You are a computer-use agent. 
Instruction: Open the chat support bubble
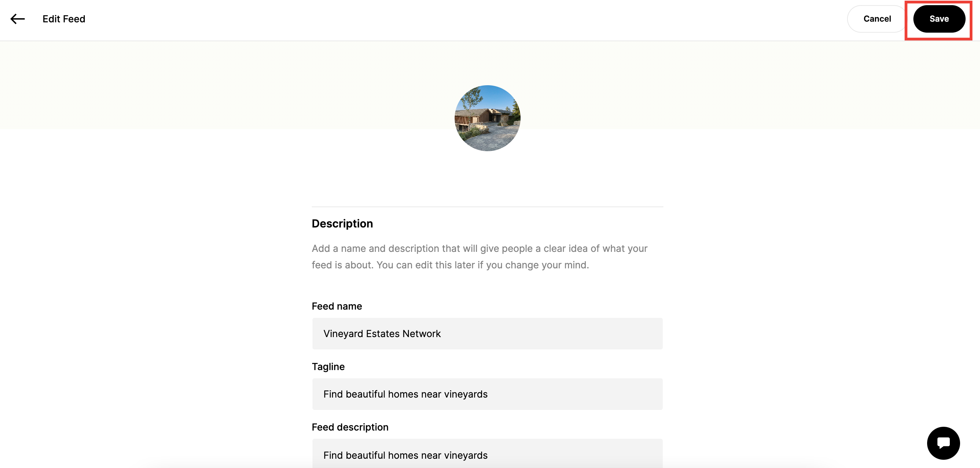coord(943,443)
